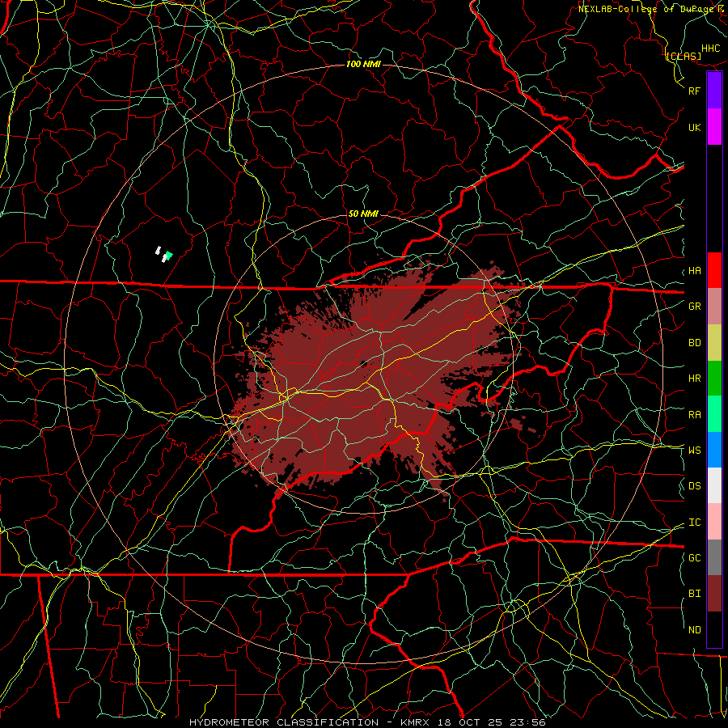The image size is (728, 728).
Task: Pick the DS white legend swatch
Action: (x=714, y=485)
